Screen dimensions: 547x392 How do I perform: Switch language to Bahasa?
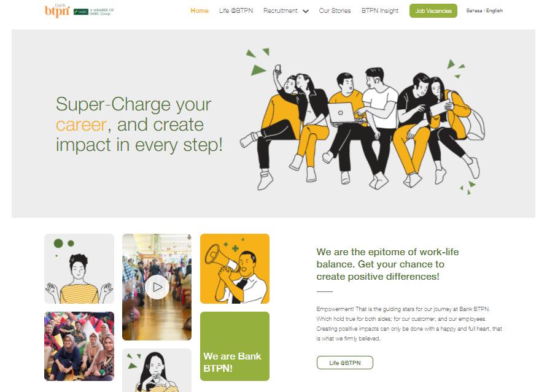coord(474,11)
